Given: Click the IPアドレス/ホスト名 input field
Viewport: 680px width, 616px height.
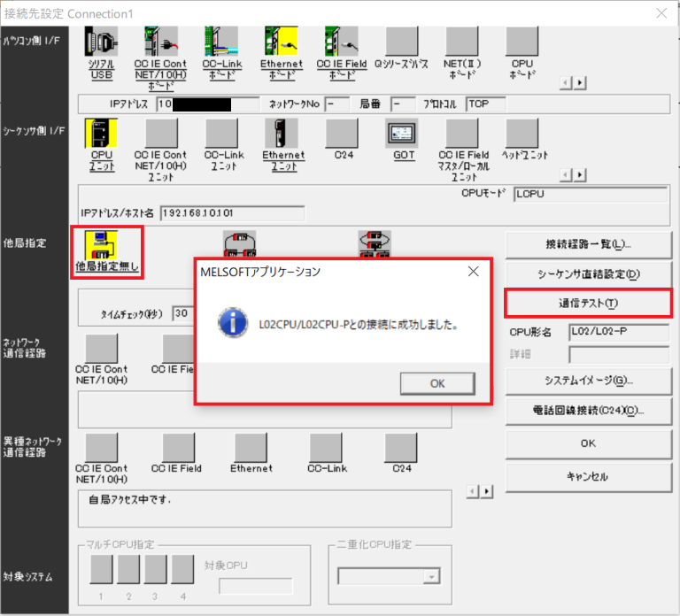Looking at the screenshot, I should click(232, 213).
